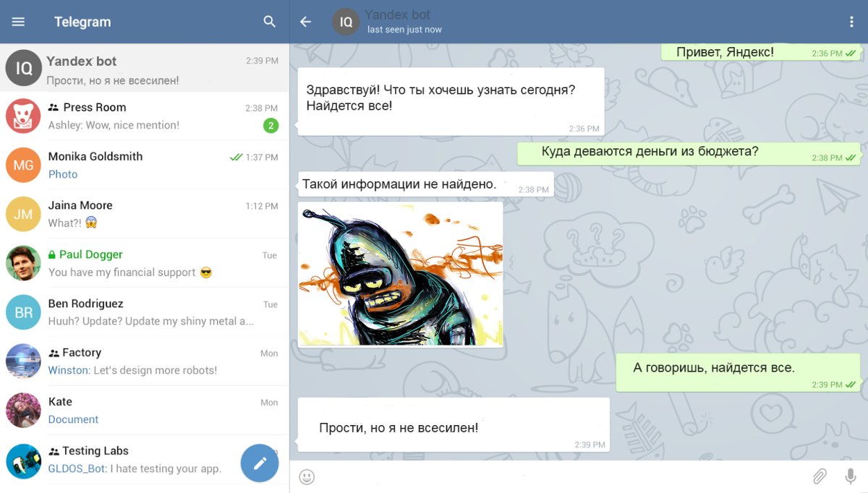
Task: Click the search magnifier icon
Action: click(270, 22)
